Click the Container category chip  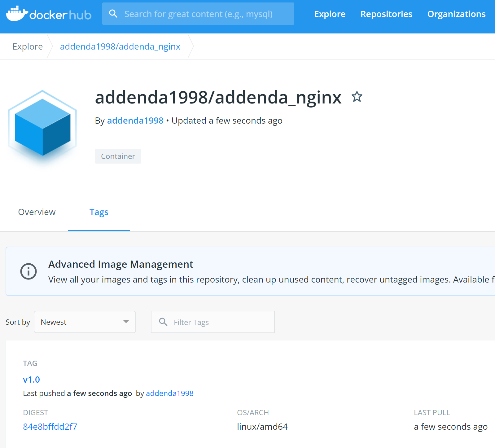click(118, 156)
